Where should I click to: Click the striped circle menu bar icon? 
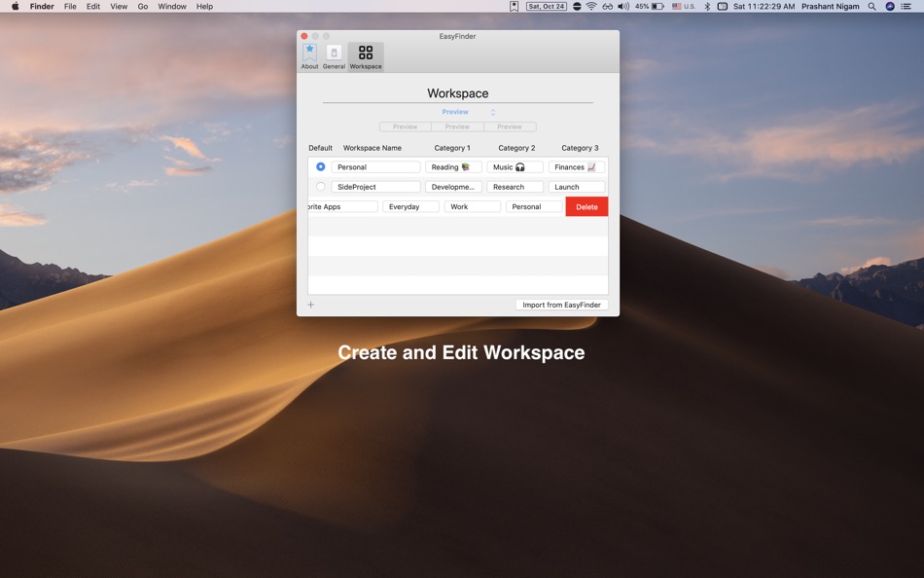[577, 7]
